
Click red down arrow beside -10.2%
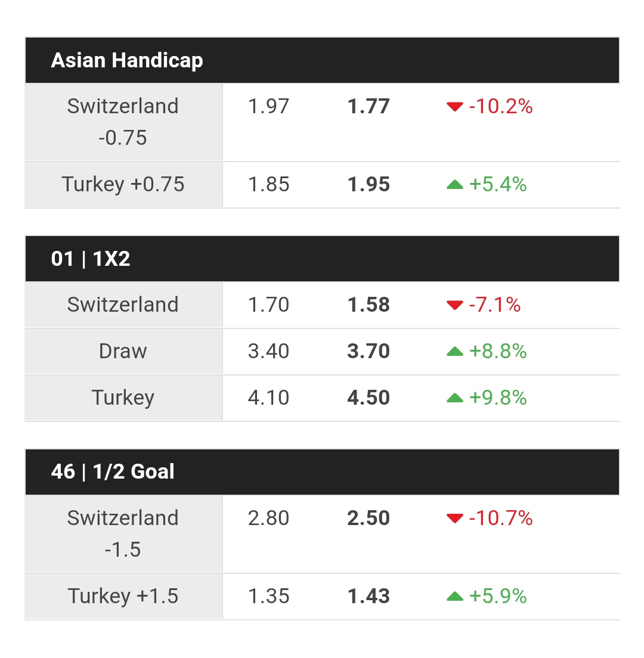(455, 107)
